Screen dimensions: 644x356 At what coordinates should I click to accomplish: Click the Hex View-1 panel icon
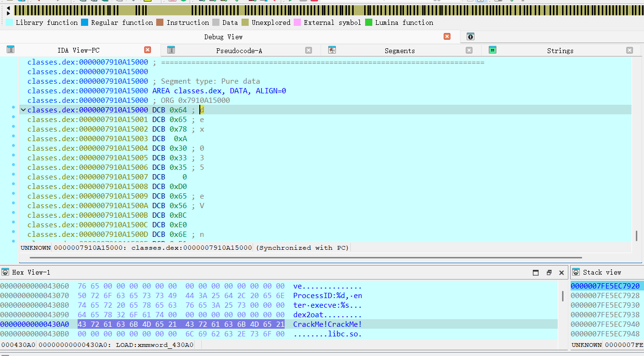pyautogui.click(x=5, y=272)
